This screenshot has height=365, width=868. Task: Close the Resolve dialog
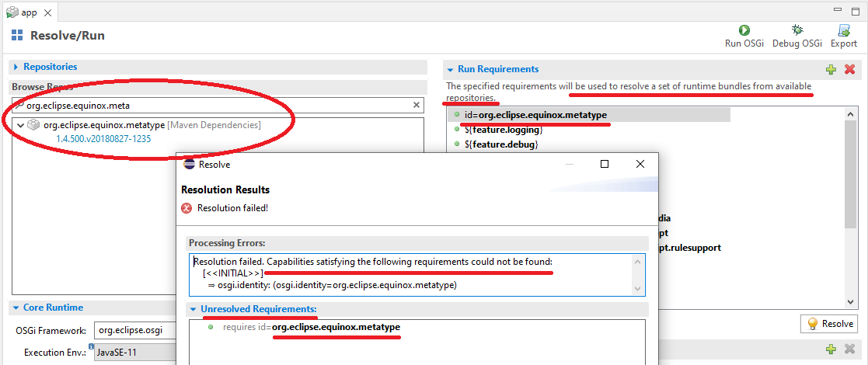pyautogui.click(x=640, y=164)
